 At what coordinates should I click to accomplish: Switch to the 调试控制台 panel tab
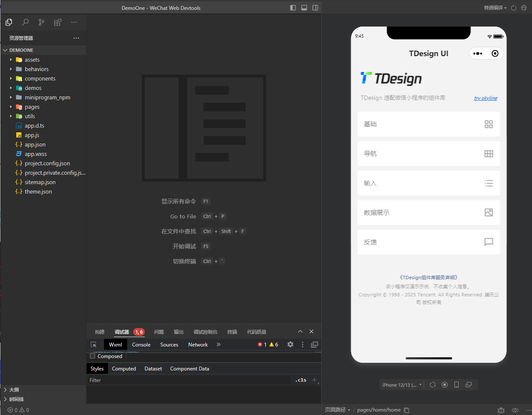pos(206,332)
